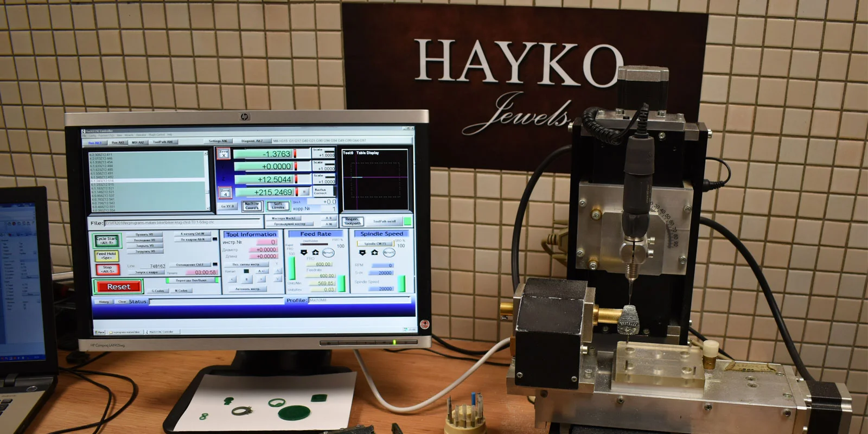Click feed rate increase up arrow
The width and height of the screenshot is (868, 434).
point(315,253)
